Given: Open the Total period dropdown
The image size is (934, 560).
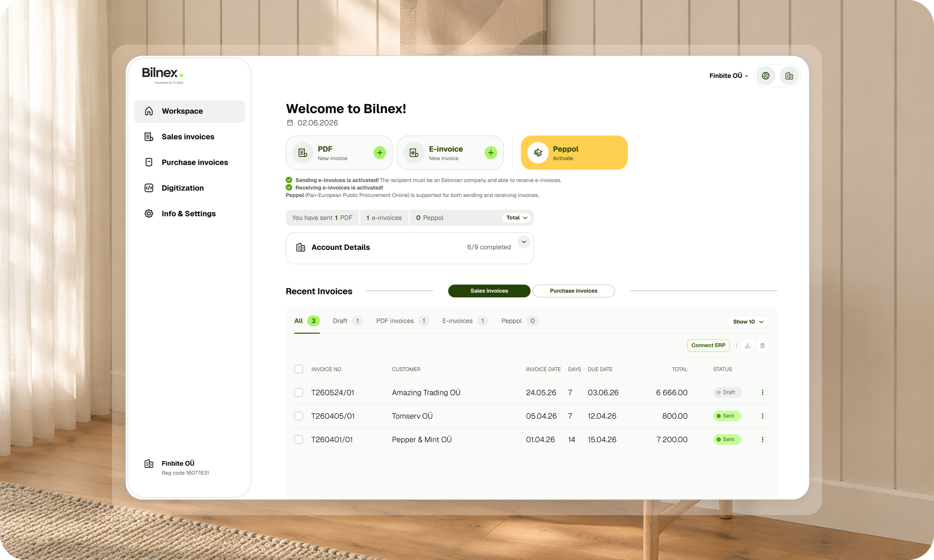Looking at the screenshot, I should 516,218.
